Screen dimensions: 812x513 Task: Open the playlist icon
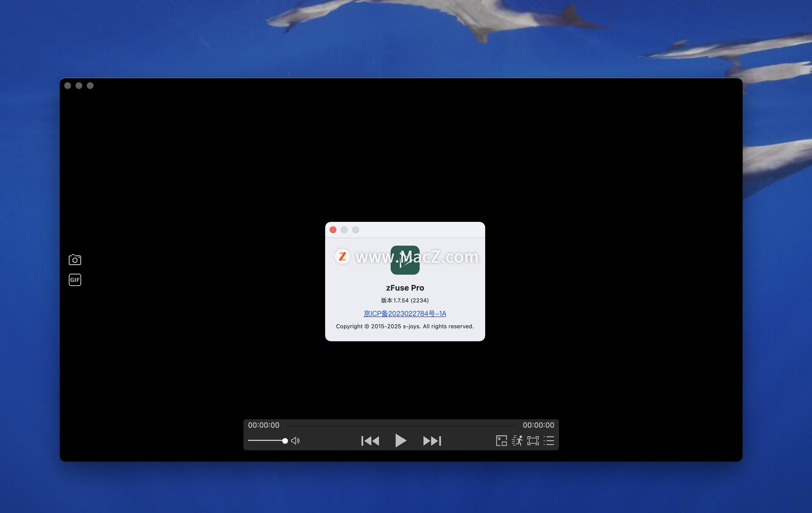coord(549,441)
